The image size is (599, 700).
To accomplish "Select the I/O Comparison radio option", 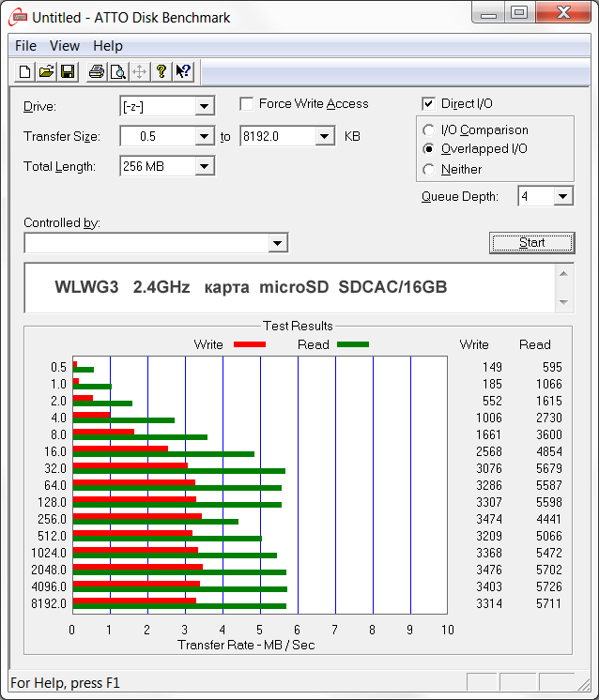I will [429, 130].
